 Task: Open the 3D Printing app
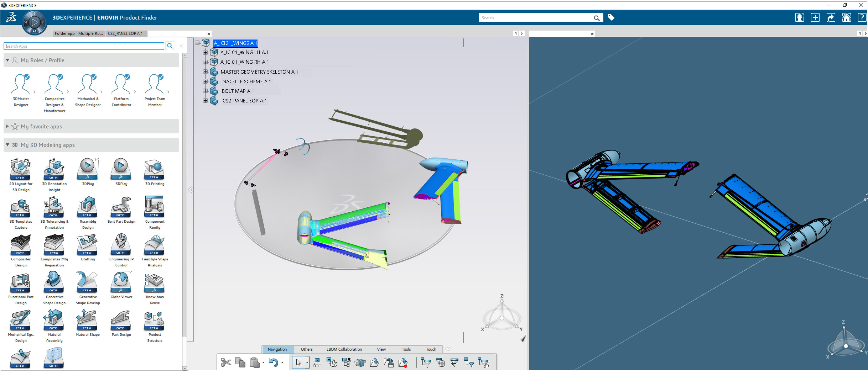coord(155,173)
